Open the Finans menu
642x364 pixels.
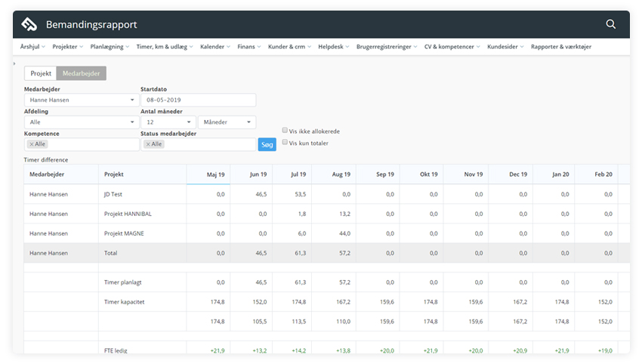point(249,47)
